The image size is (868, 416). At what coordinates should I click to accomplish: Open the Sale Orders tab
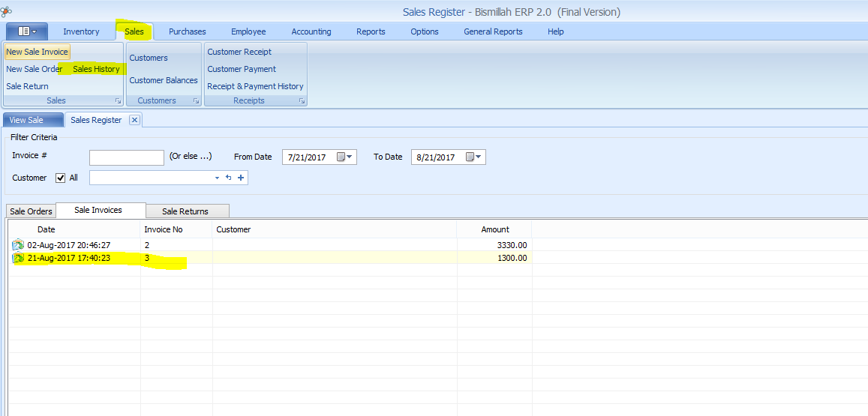point(32,211)
